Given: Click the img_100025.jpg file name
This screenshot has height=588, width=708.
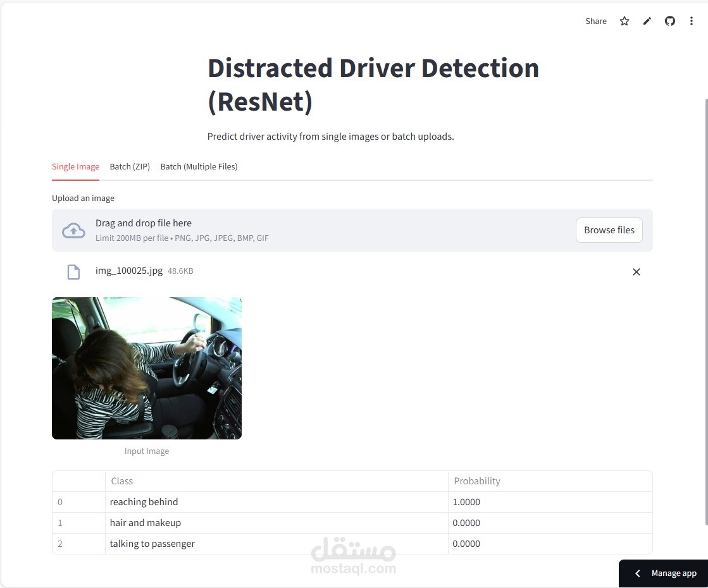Looking at the screenshot, I should pos(128,271).
